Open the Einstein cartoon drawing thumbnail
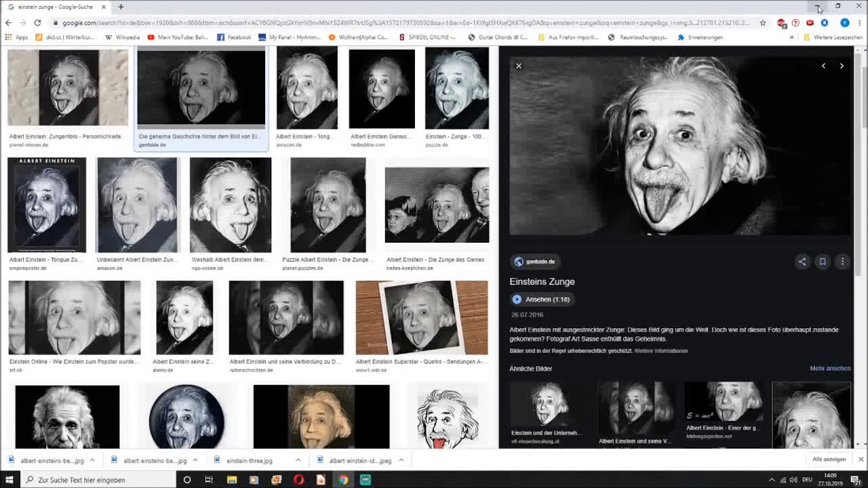The width and height of the screenshot is (868, 488). coord(447,417)
